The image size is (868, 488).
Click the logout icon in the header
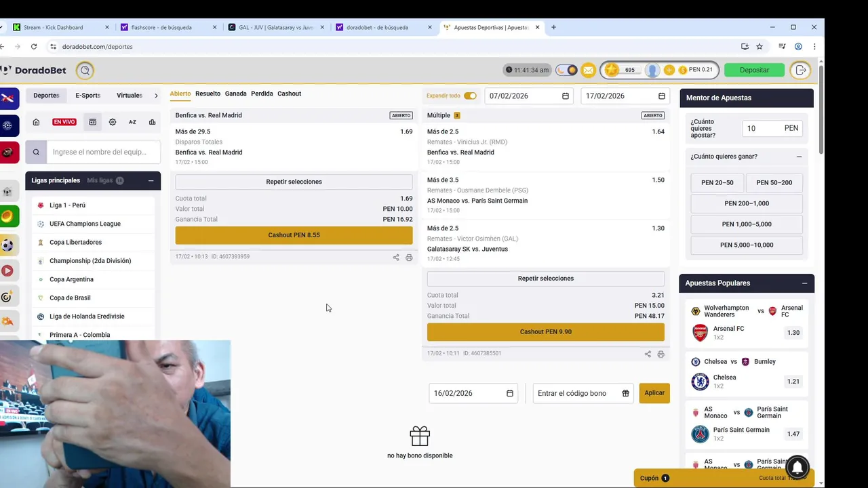(x=801, y=70)
